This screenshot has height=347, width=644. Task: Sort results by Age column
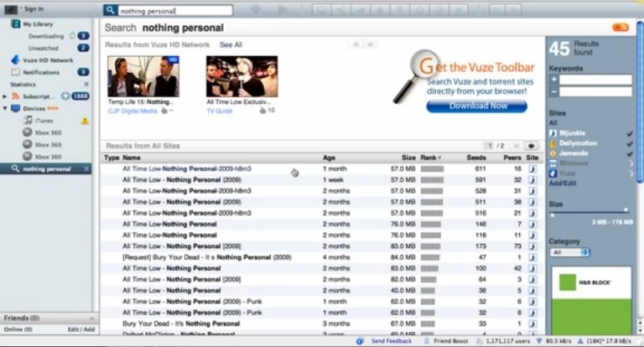pyautogui.click(x=329, y=158)
